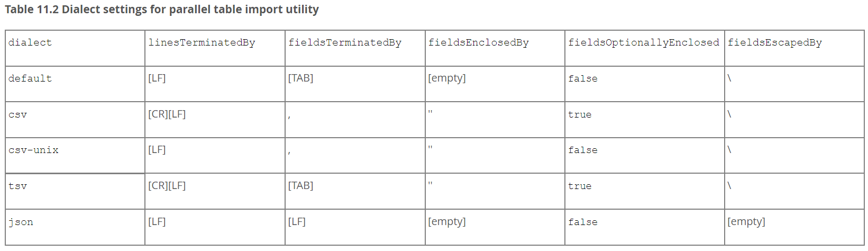Select [CR][LF] value in csv row
This screenshot has width=868, height=251.
click(167, 114)
